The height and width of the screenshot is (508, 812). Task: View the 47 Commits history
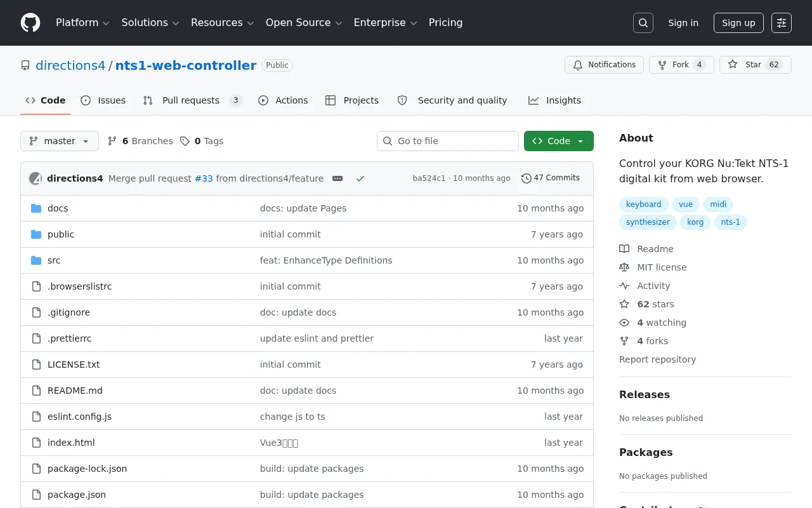pyautogui.click(x=551, y=178)
